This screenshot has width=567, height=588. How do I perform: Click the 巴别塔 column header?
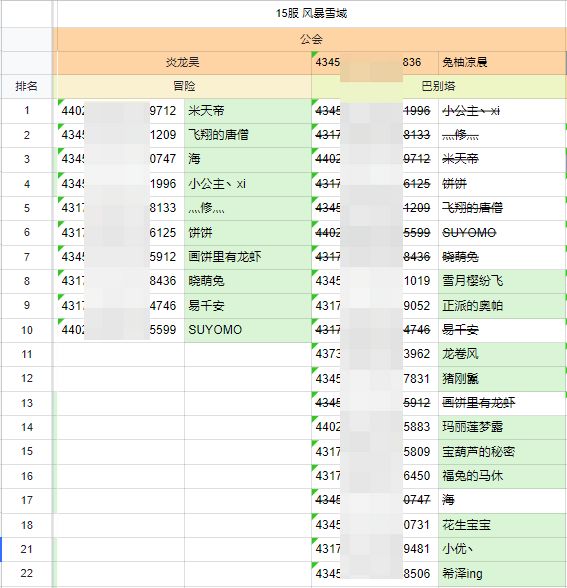pyautogui.click(x=439, y=87)
